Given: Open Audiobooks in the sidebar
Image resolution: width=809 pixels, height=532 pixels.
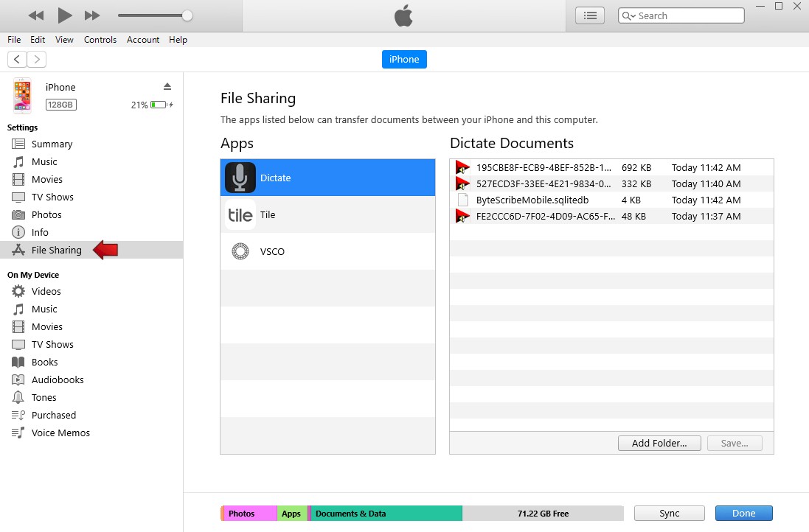Looking at the screenshot, I should [x=92, y=379].
